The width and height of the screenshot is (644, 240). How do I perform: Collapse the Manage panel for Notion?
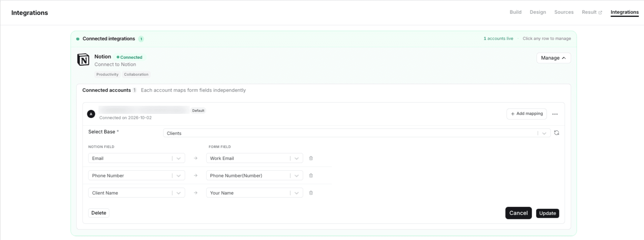(553, 58)
